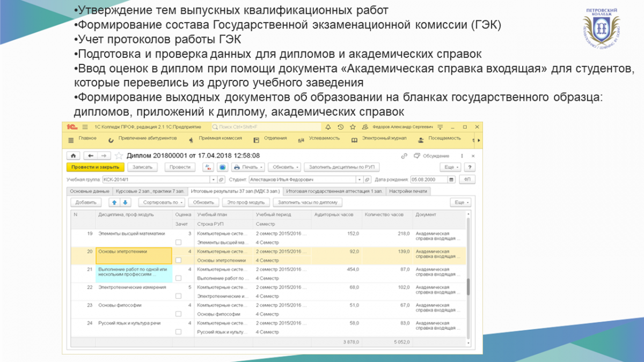
Task: Click the help question mark button
Action: [470, 167]
